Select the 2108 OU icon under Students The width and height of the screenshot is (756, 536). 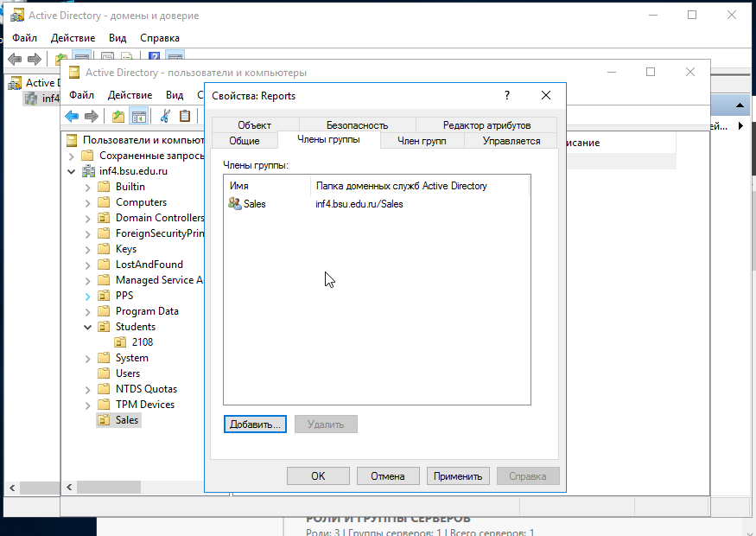pyautogui.click(x=120, y=342)
